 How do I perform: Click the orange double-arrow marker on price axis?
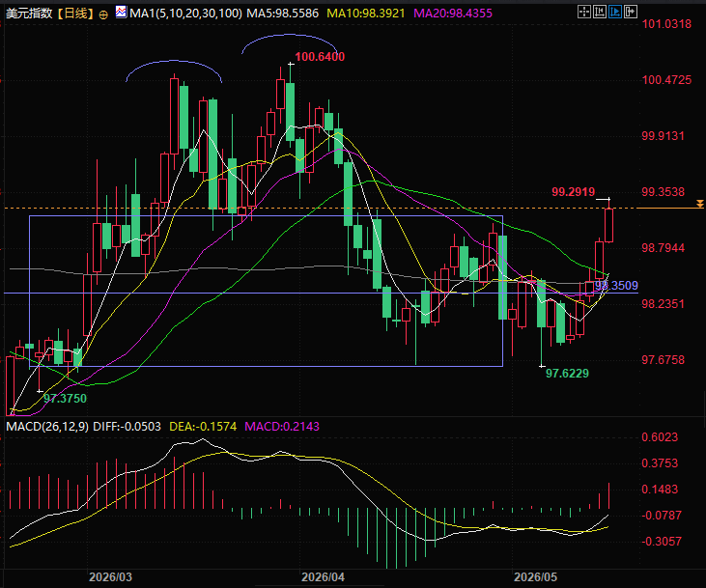tap(699, 204)
